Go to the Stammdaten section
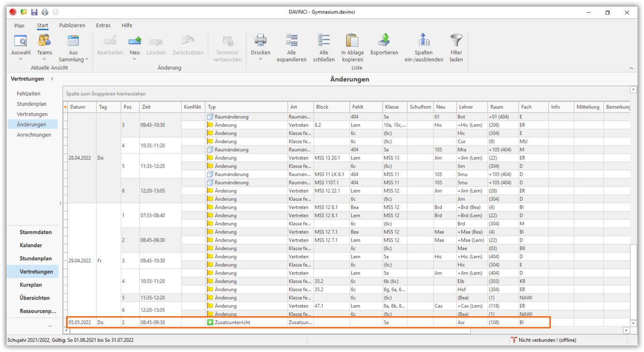The image size is (644, 352). click(36, 232)
